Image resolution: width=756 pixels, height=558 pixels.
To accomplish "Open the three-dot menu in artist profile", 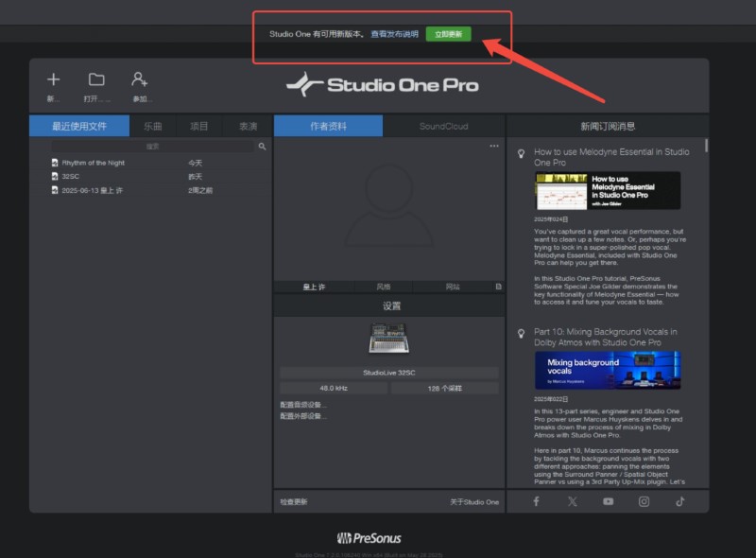I will (493, 146).
